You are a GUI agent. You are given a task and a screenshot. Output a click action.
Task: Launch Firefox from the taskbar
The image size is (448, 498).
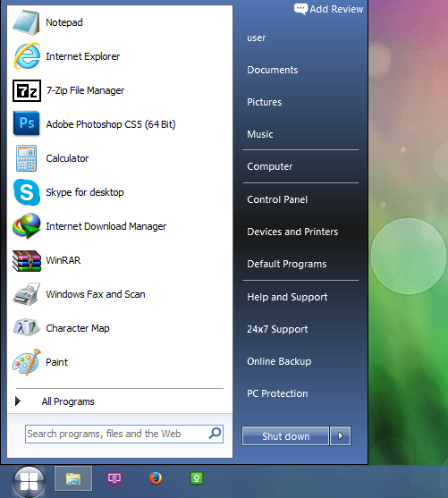click(x=156, y=478)
